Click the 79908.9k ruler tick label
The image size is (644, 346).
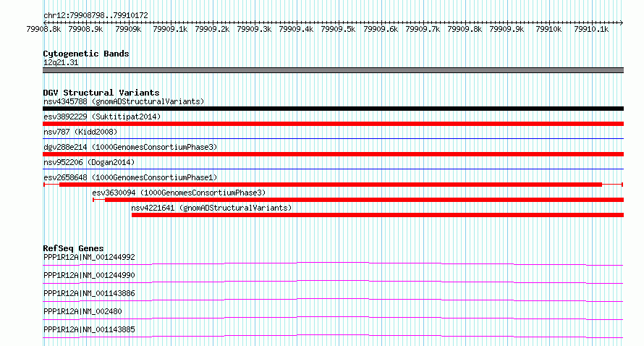[x=85, y=30]
